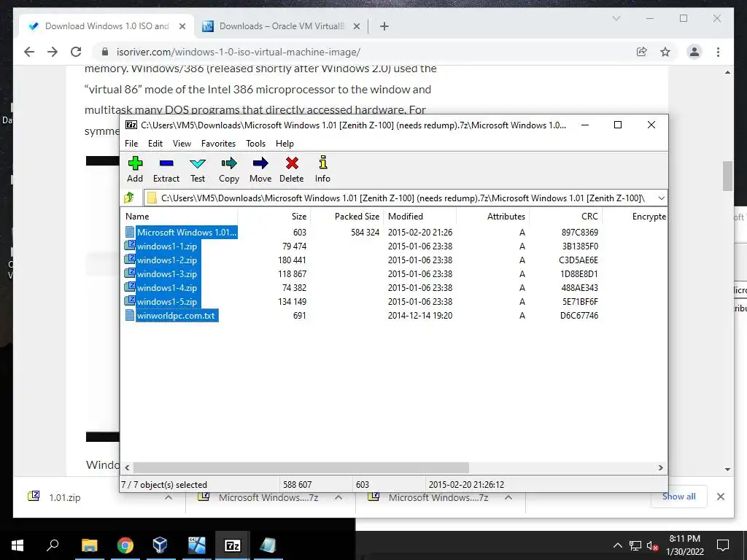Click the Move toolbar icon
This screenshot has width=747, height=560.
260,169
